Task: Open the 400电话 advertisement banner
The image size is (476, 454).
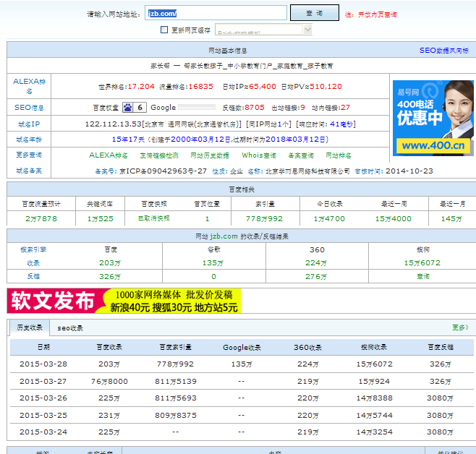Action: (433, 119)
